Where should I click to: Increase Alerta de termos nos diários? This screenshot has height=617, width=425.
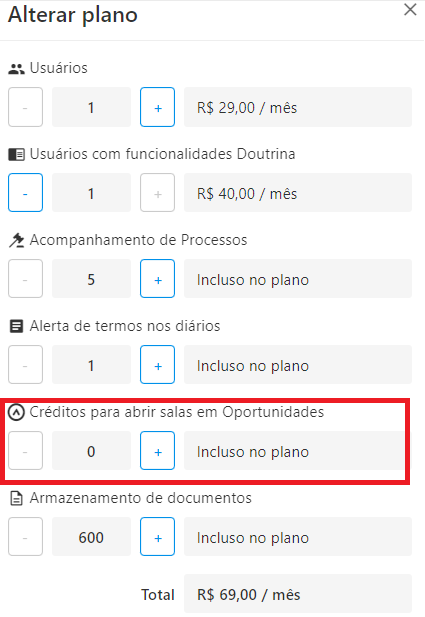pos(157,364)
